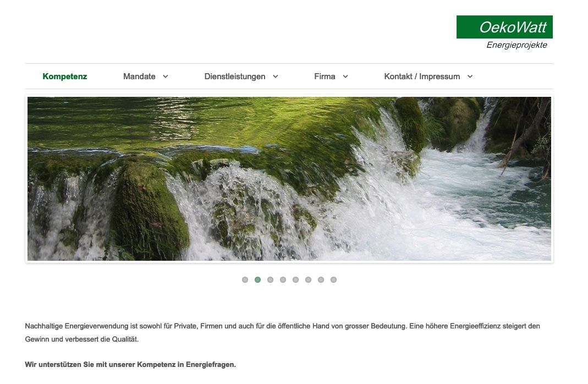Open the Mandate menu
Image resolution: width=588 pixels, height=384 pixels.
tap(139, 76)
